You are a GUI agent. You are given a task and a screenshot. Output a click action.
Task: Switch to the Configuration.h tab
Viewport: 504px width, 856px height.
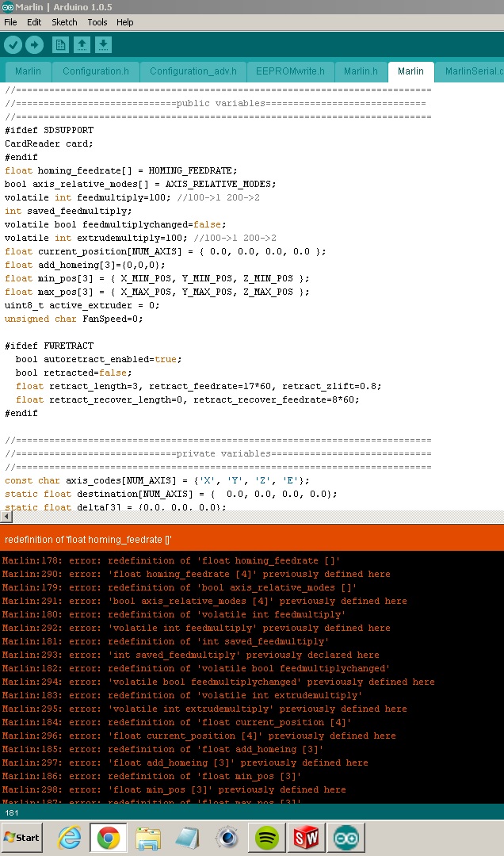(96, 71)
